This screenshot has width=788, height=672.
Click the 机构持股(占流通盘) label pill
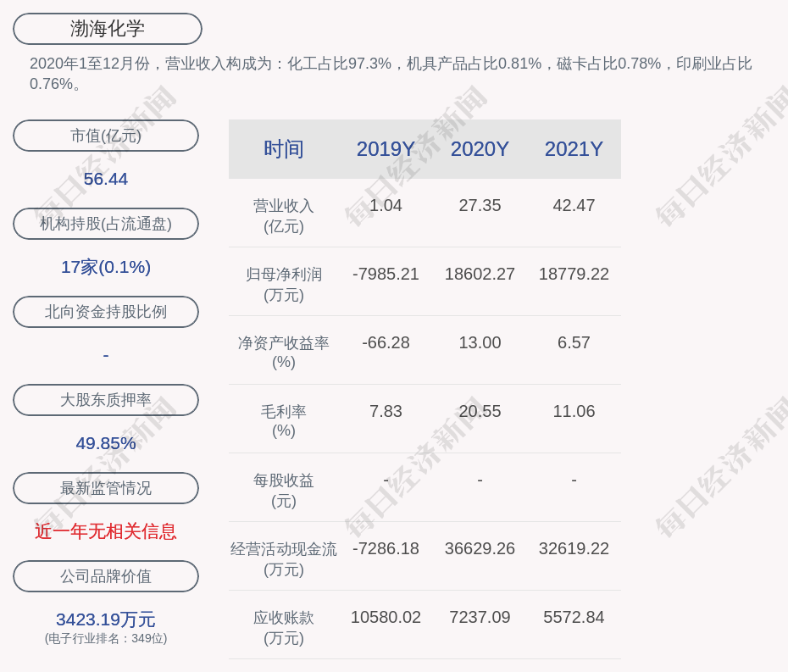click(x=106, y=224)
